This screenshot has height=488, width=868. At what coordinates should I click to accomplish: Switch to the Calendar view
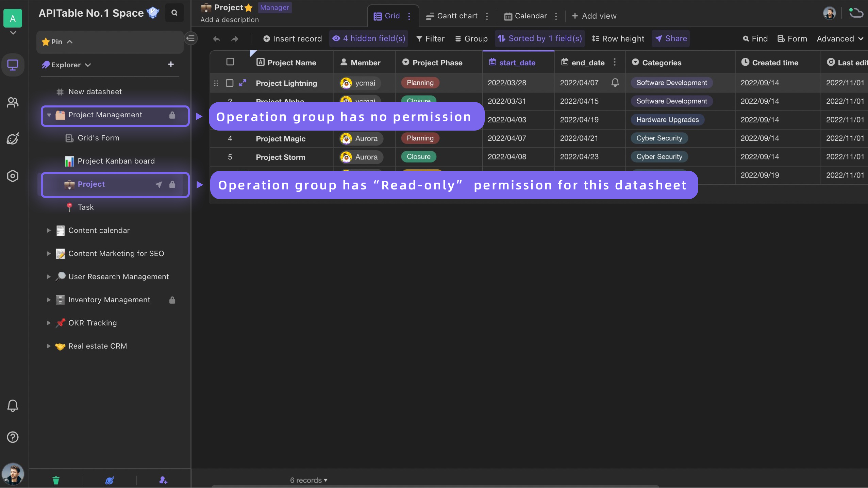coord(525,16)
